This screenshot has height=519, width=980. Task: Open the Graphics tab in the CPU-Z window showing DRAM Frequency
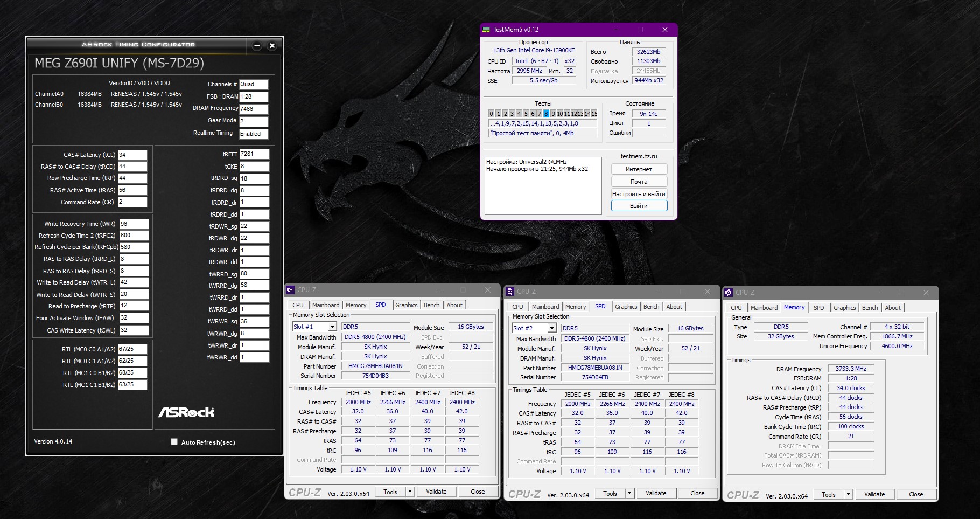[845, 308]
